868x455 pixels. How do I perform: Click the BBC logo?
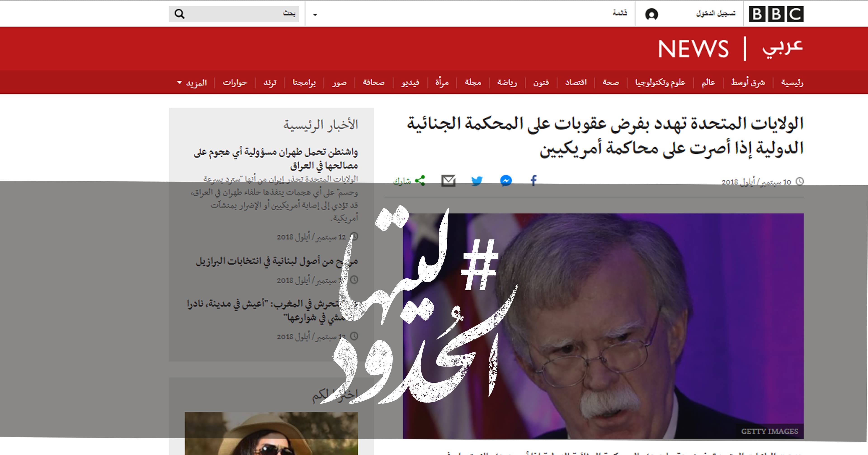coord(776,14)
